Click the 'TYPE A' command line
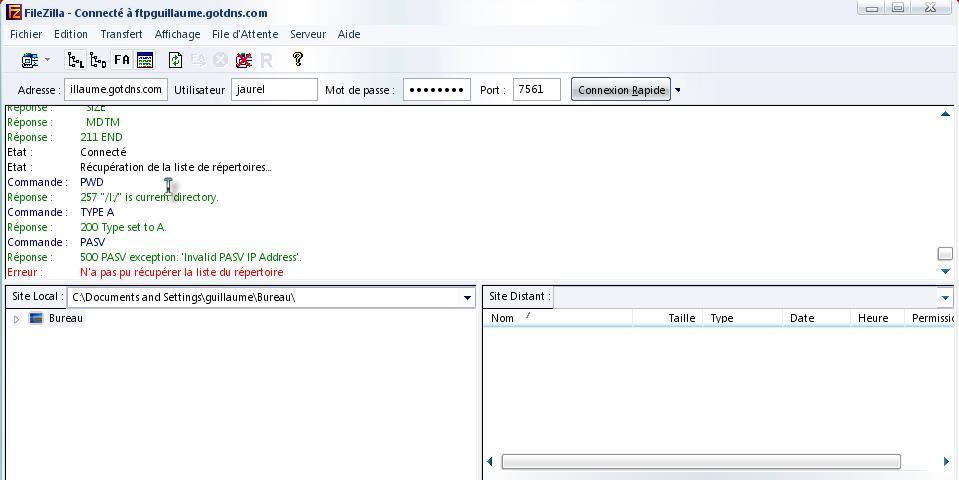 pos(97,212)
